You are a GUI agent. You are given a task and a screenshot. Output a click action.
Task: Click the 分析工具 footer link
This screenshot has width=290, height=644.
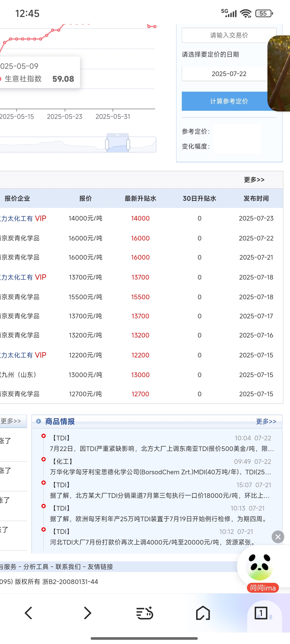36,567
